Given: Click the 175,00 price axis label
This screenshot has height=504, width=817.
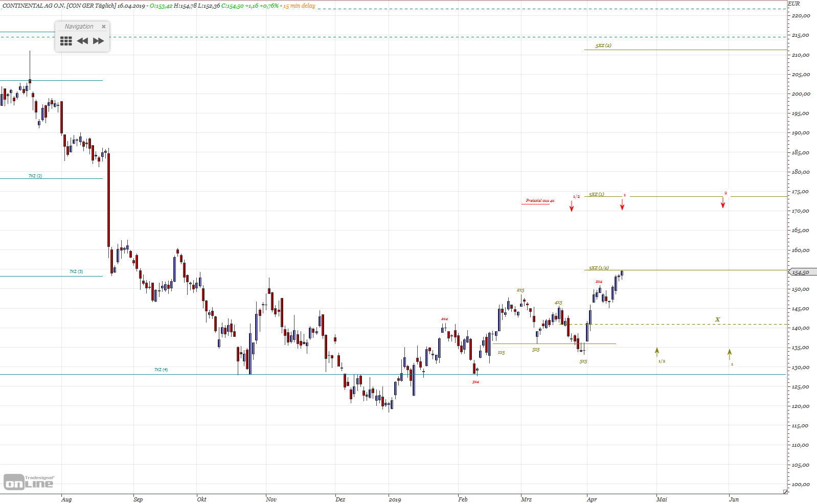Looking at the screenshot, I should 801,192.
